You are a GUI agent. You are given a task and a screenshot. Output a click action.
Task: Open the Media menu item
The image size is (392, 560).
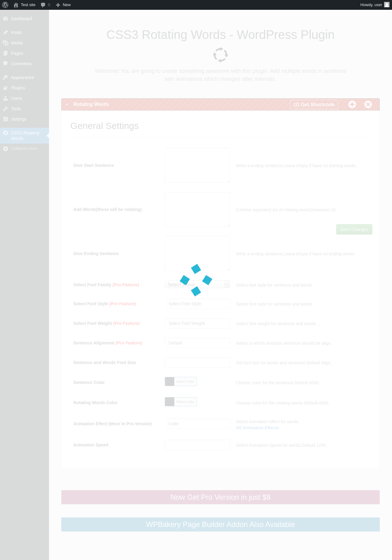24,43
